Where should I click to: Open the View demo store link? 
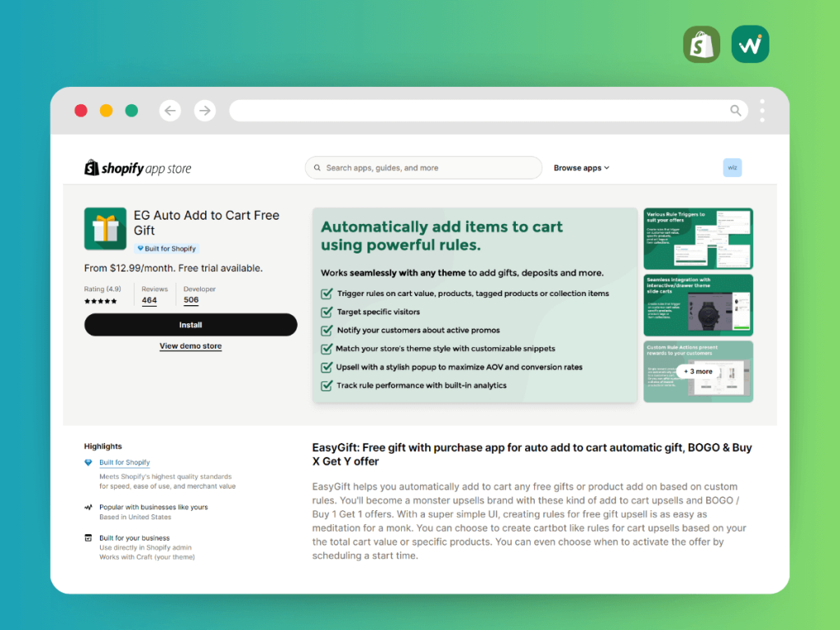point(190,346)
